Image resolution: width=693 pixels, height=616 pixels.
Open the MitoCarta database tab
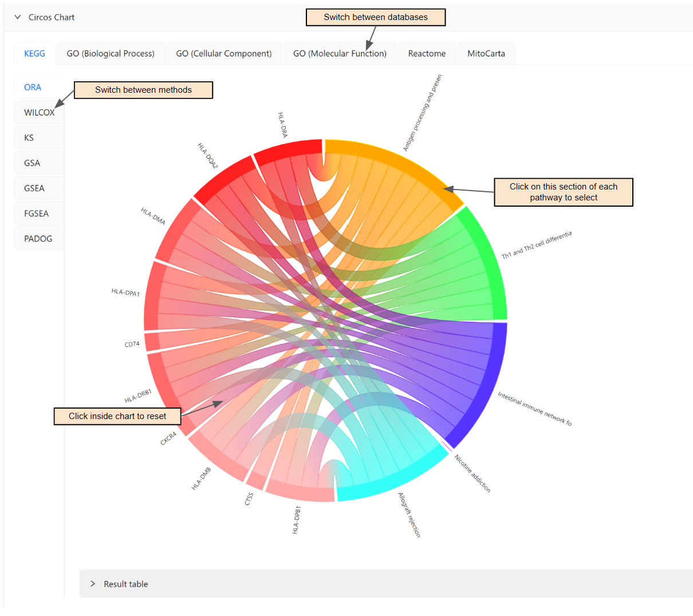[x=486, y=53]
